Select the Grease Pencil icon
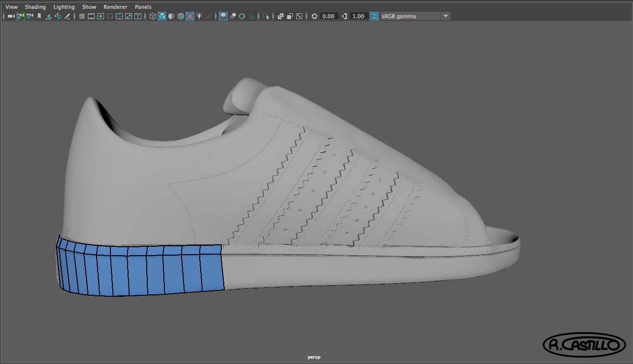 pos(67,16)
